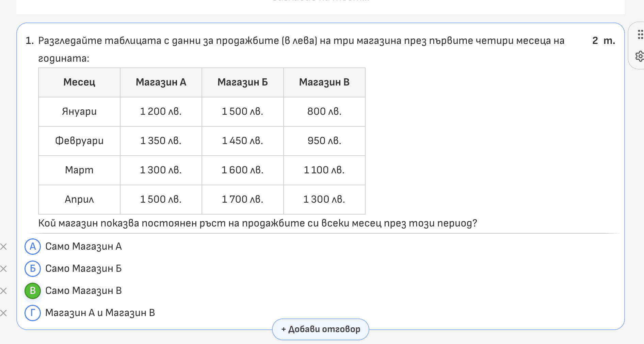This screenshot has width=644, height=344.
Task: Click the cell '950 лв.' in Февруари row
Action: [x=324, y=141]
